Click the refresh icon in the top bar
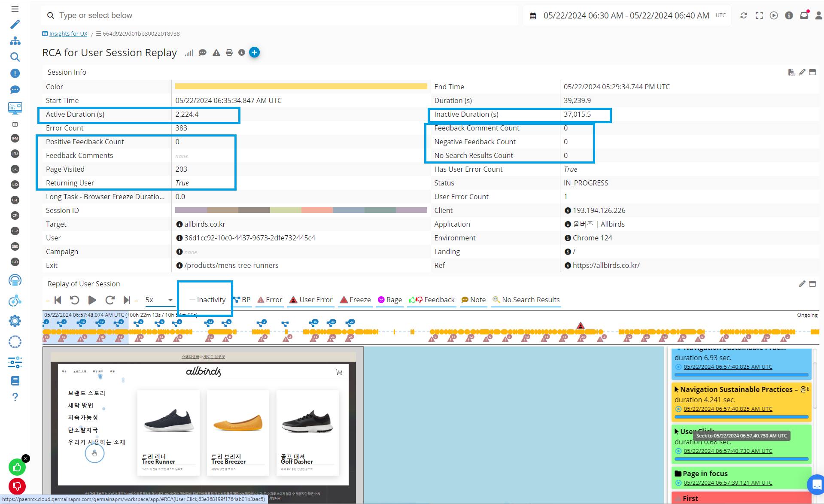The height and width of the screenshot is (504, 824). pyautogui.click(x=744, y=15)
